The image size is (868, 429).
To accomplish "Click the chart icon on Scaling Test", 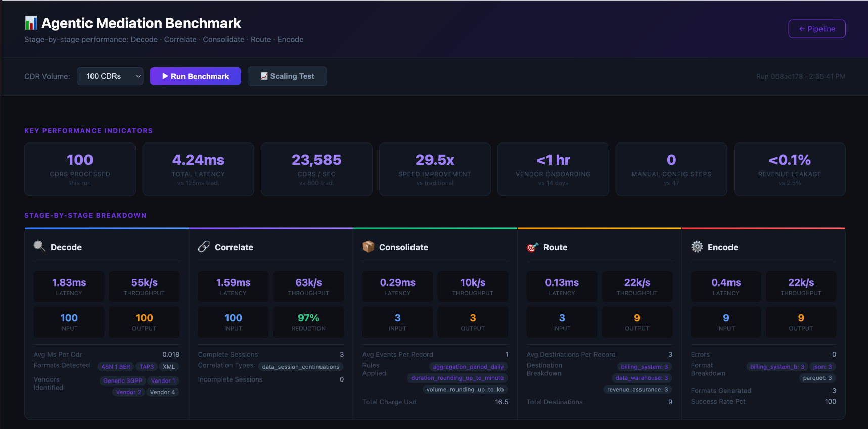I will pos(264,76).
